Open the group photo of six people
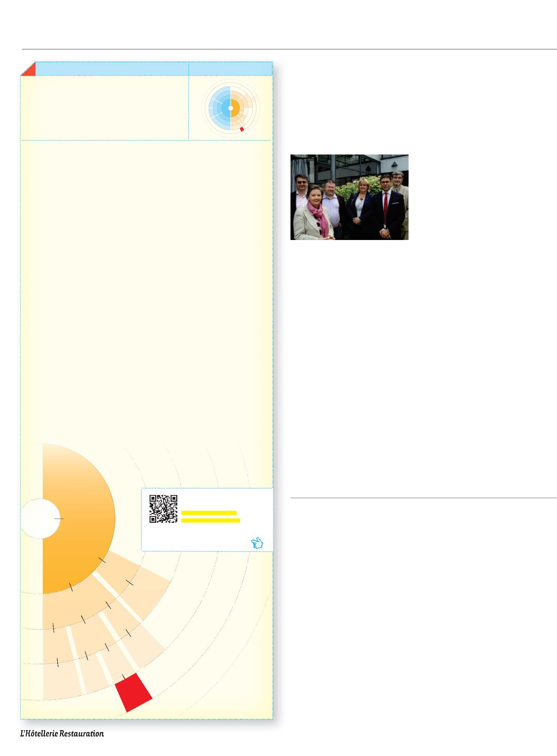The image size is (557, 756). tap(349, 197)
